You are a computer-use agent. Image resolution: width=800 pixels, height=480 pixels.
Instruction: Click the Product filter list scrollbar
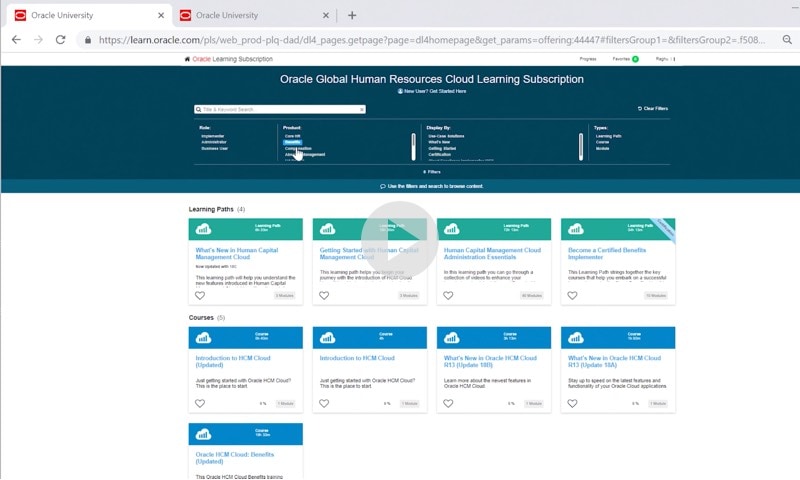click(x=413, y=147)
